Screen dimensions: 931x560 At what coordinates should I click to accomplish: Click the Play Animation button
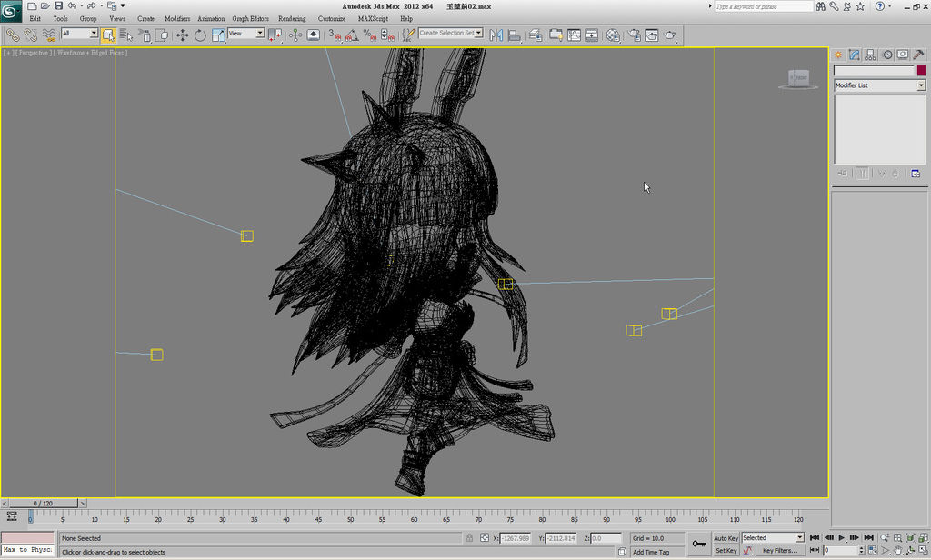(x=841, y=537)
